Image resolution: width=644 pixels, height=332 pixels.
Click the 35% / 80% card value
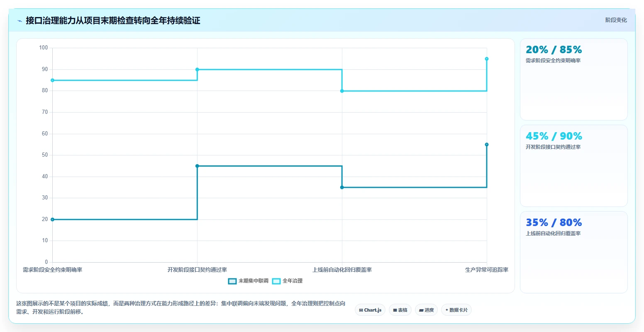point(554,223)
